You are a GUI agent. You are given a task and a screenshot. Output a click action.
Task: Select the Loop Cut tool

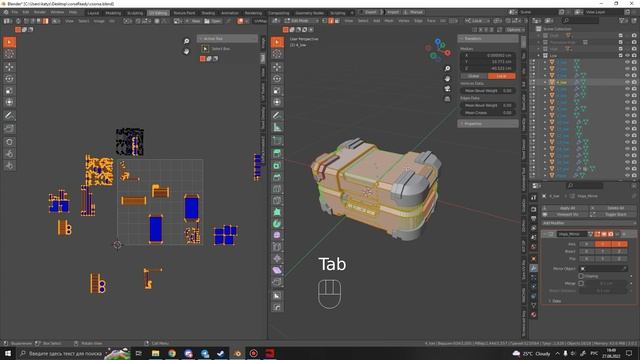pyautogui.click(x=277, y=189)
